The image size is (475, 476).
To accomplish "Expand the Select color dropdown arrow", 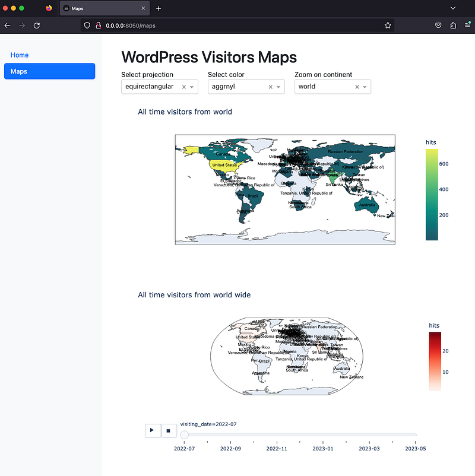I will 278,87.
